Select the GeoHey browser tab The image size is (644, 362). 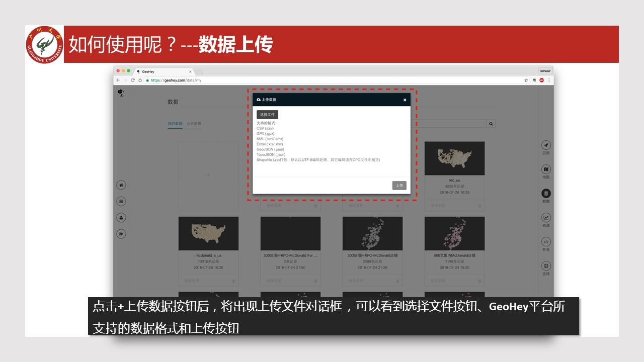pyautogui.click(x=164, y=71)
